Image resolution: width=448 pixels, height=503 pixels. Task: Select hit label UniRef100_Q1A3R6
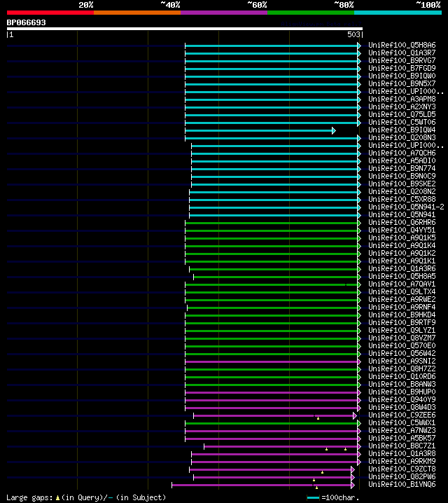[402, 268]
